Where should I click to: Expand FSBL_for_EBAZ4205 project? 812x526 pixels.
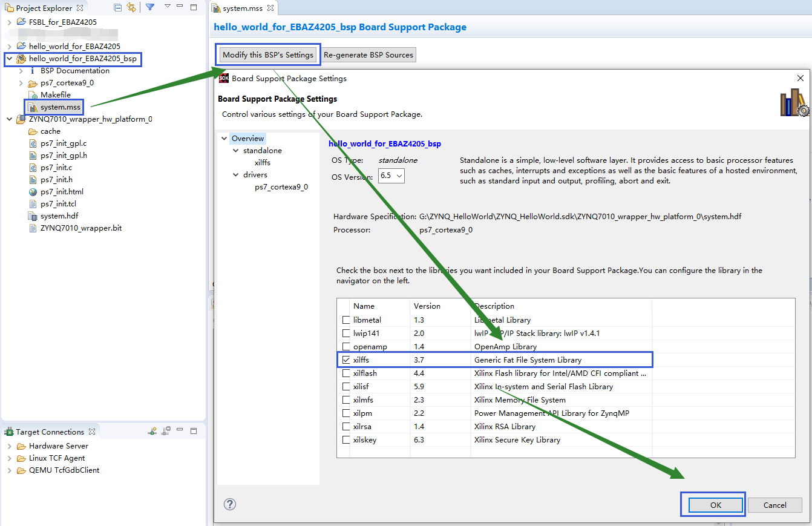[x=9, y=22]
